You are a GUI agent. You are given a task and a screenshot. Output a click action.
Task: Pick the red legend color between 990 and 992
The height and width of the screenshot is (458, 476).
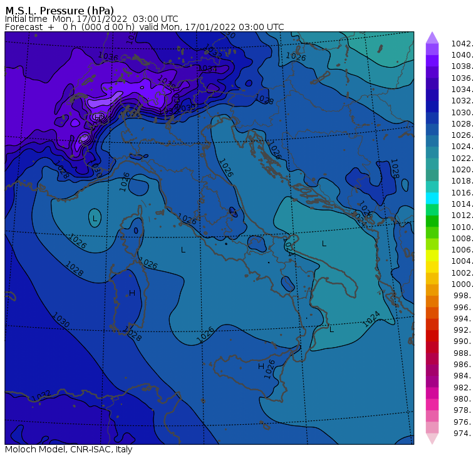point(432,336)
